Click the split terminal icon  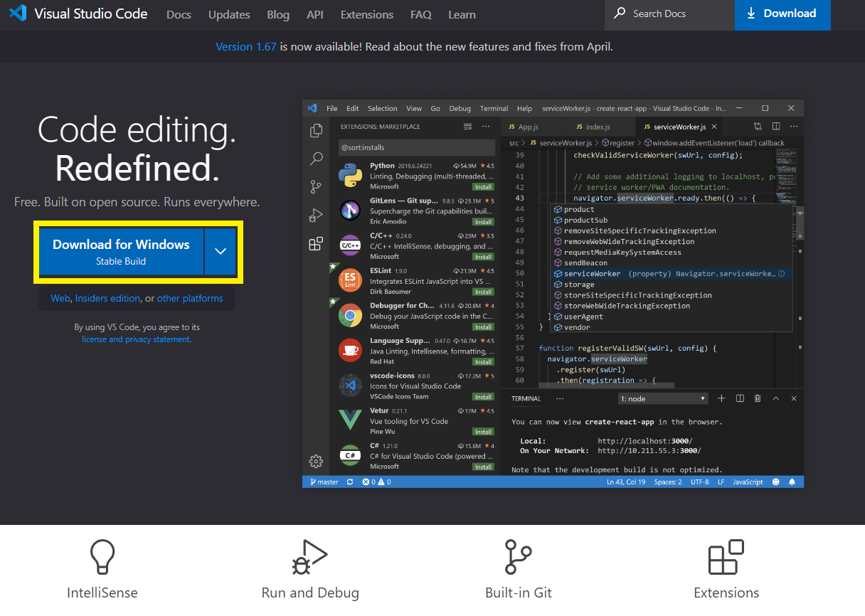tap(740, 398)
